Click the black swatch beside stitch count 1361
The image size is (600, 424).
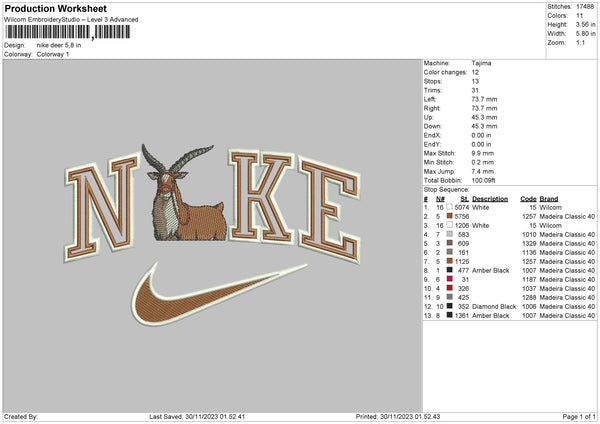[x=450, y=315]
